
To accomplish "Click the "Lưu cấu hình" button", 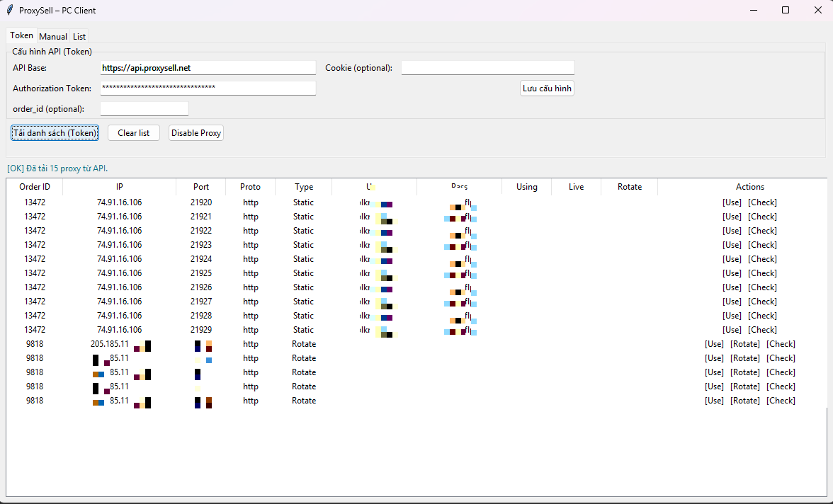I will (x=546, y=88).
